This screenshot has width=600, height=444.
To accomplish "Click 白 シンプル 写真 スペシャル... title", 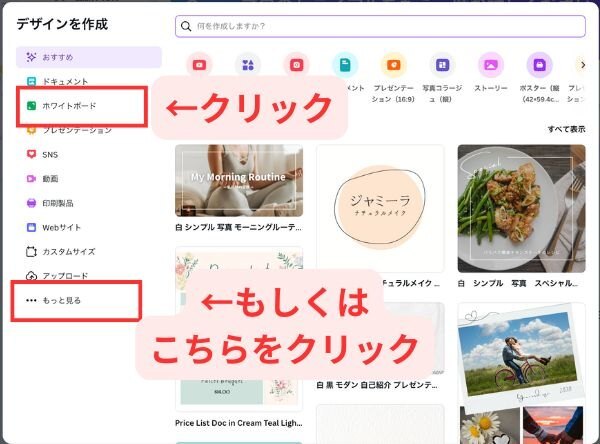I will (x=517, y=283).
